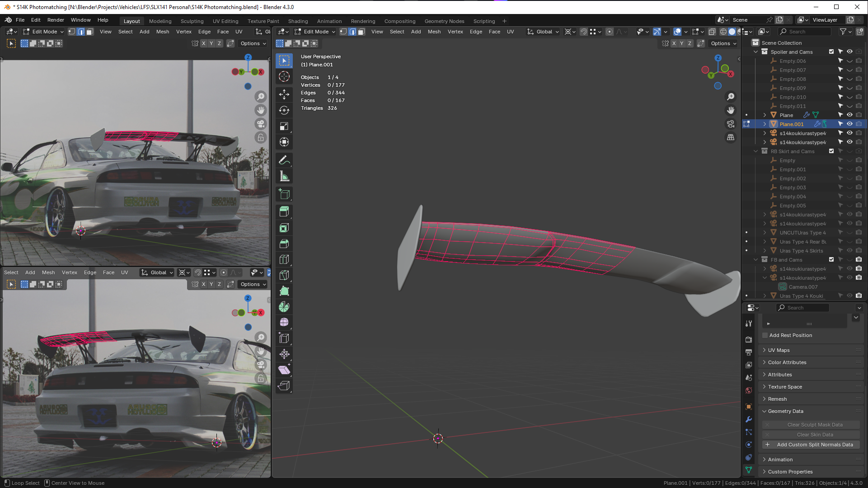Collapse the Geometry Data panel
The height and width of the screenshot is (488, 868).
[x=785, y=411]
